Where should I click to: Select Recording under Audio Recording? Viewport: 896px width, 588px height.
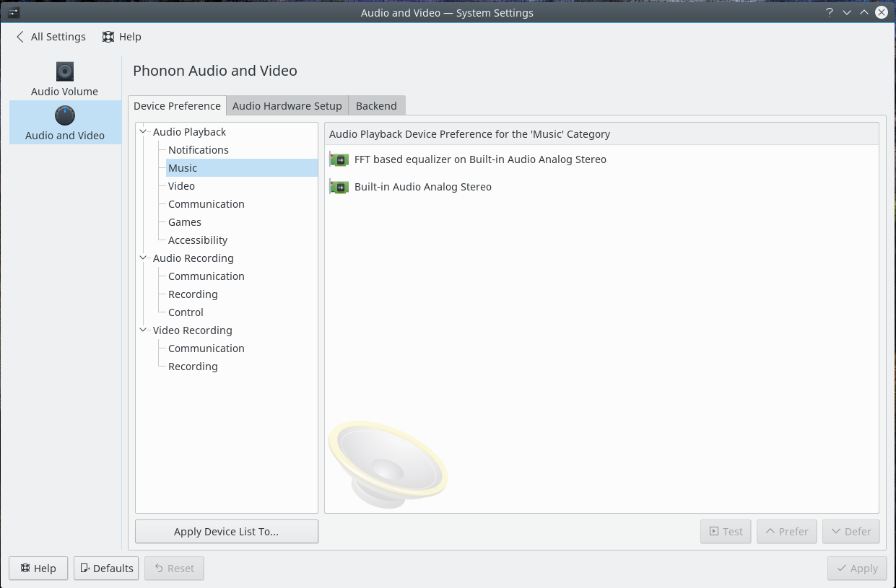(193, 294)
